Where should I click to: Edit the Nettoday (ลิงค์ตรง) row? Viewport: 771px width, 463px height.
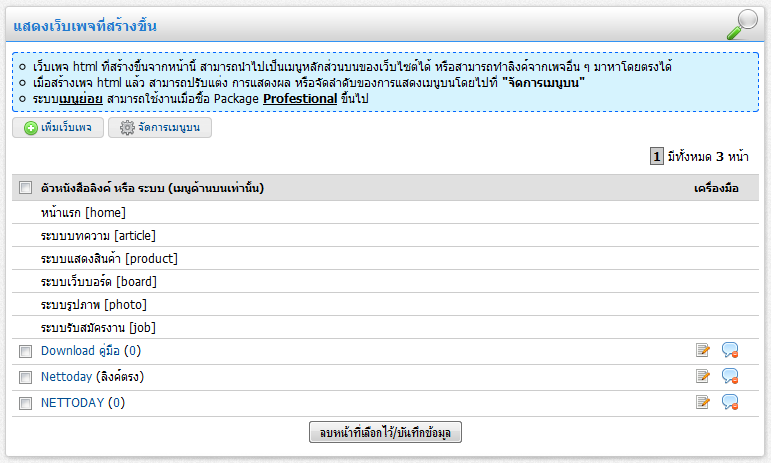(x=703, y=376)
